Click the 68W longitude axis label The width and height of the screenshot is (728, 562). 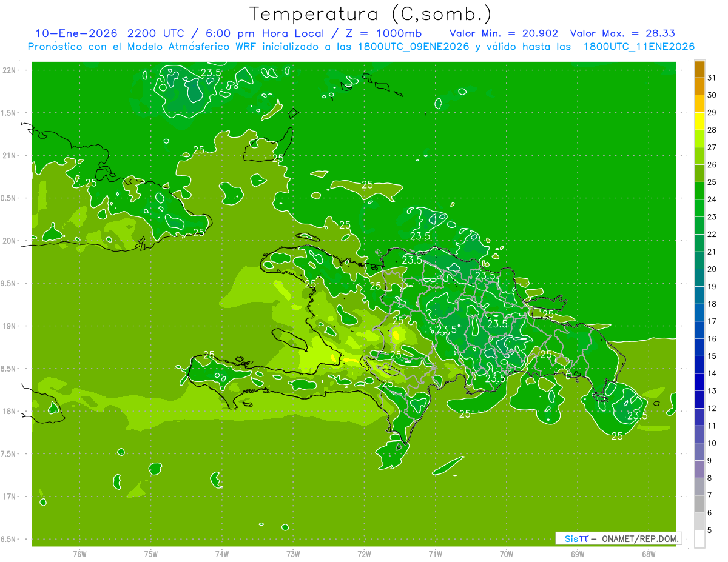[648, 554]
